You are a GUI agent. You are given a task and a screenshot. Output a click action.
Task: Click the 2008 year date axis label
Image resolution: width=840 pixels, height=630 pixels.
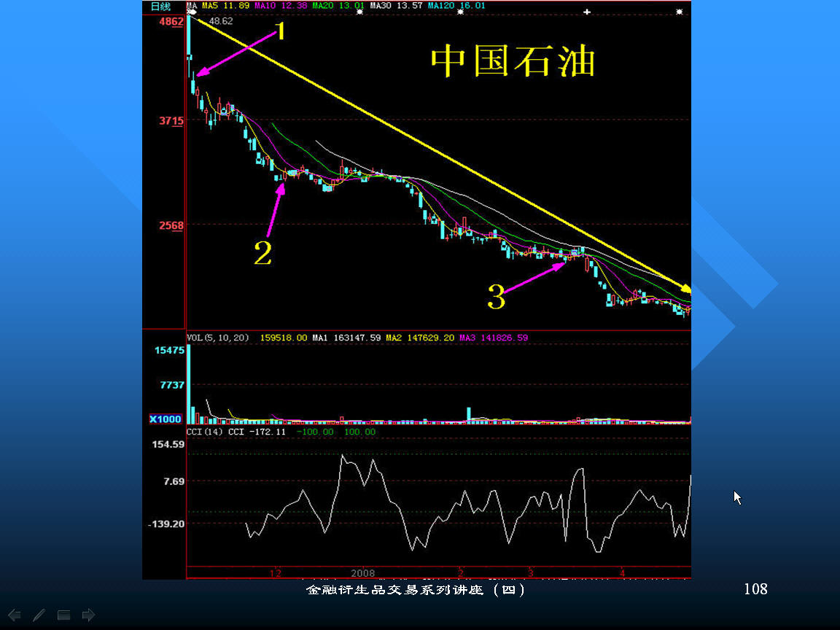pos(362,572)
